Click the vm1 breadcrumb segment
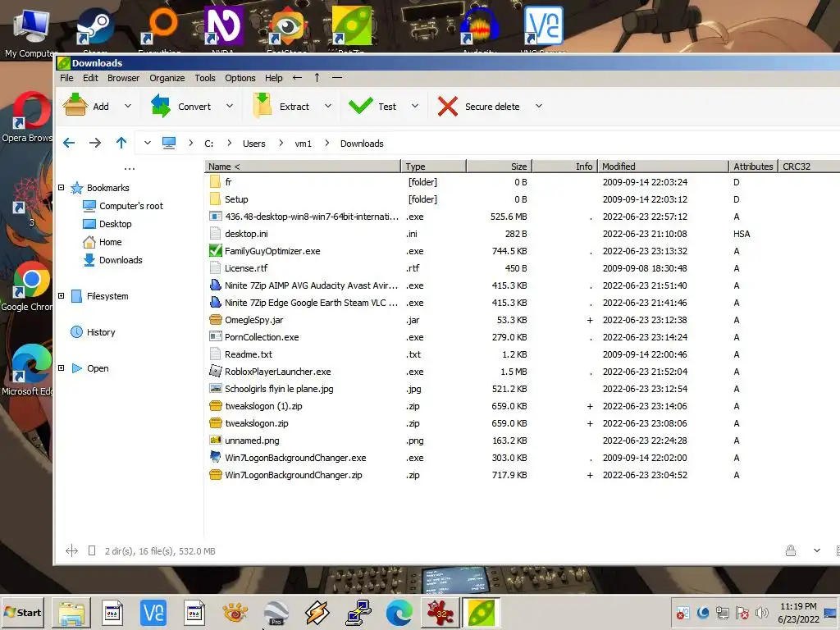This screenshot has width=840, height=630. (x=303, y=144)
